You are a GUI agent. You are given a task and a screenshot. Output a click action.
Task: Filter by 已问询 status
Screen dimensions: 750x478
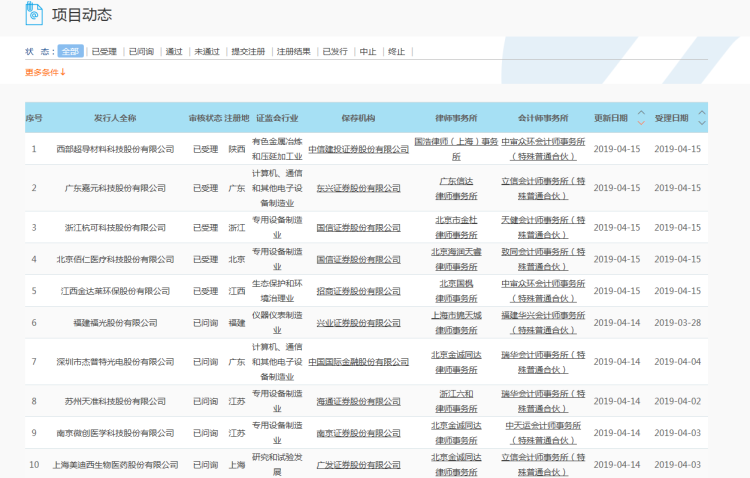coord(141,52)
